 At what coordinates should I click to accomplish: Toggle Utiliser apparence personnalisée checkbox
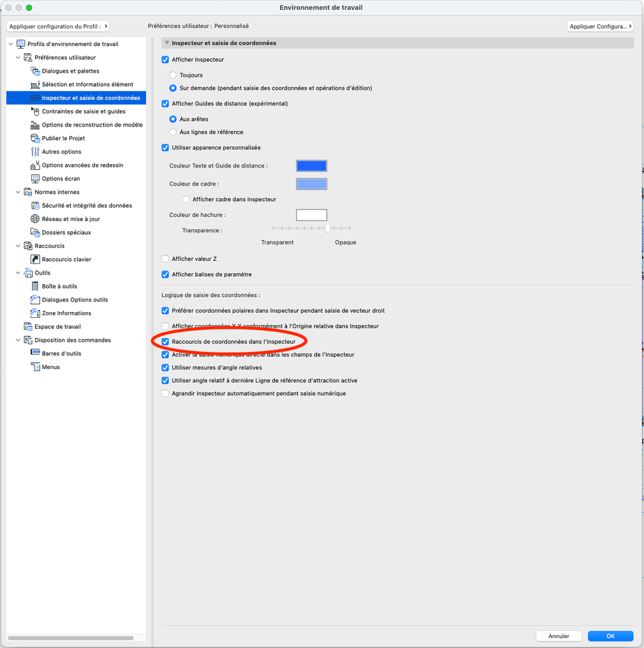pyautogui.click(x=165, y=147)
